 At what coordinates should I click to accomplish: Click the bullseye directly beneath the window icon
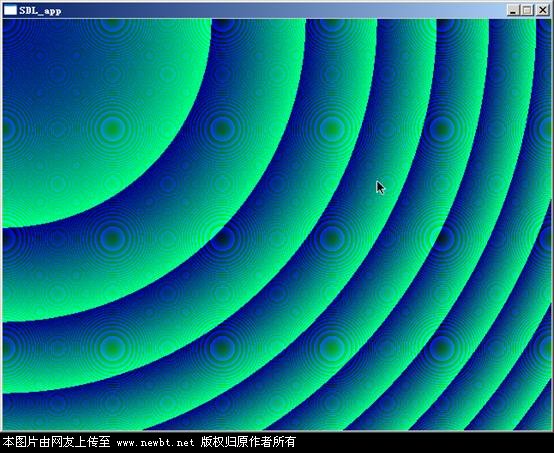pyautogui.click(x=8, y=128)
